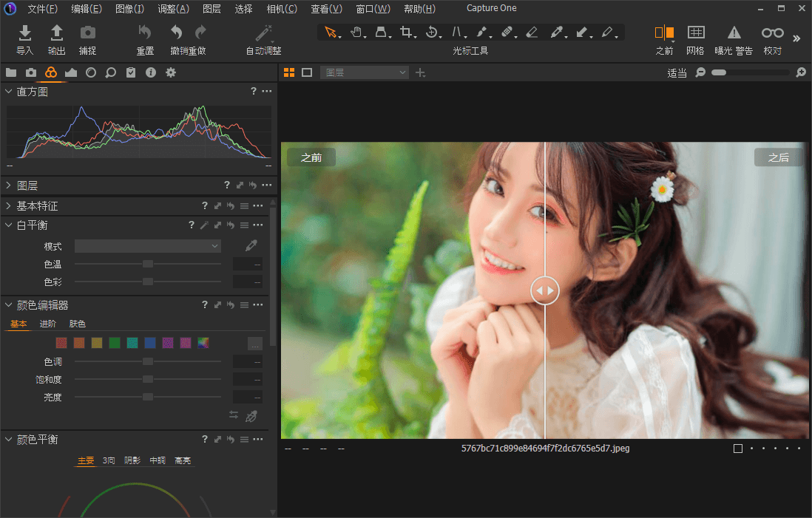
Task: Collapse the Color Balance (颜色平衡) panel
Action: (8, 440)
